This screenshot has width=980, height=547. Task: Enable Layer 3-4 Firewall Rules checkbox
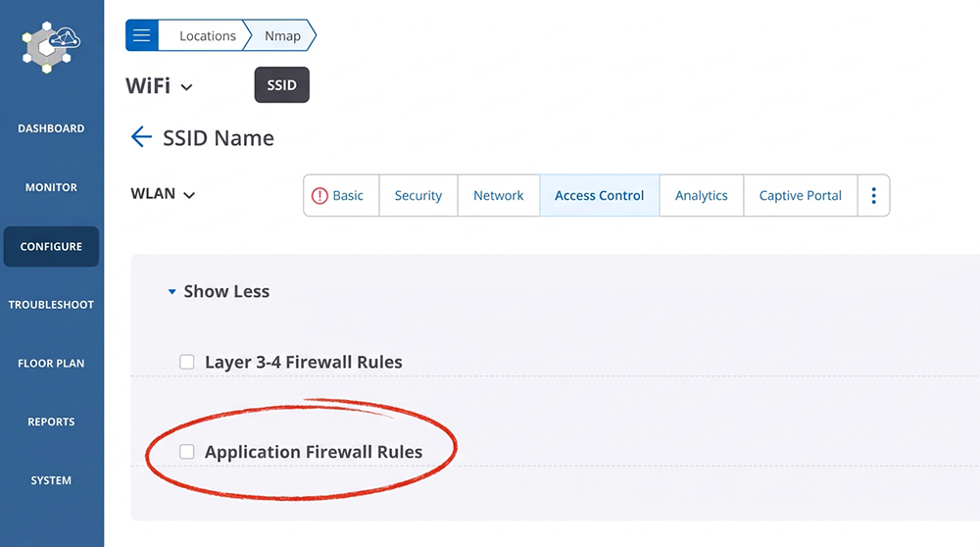point(187,362)
